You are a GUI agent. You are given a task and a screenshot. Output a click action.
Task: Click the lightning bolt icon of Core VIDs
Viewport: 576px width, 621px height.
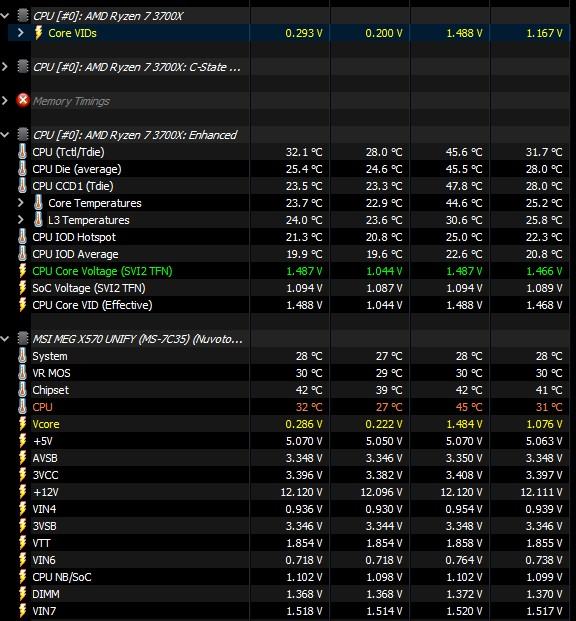point(38,33)
